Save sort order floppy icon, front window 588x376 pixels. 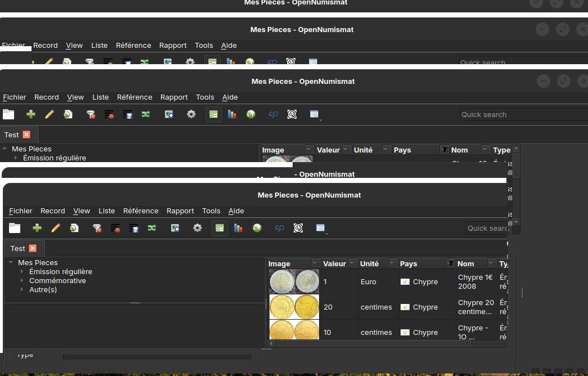tap(133, 228)
